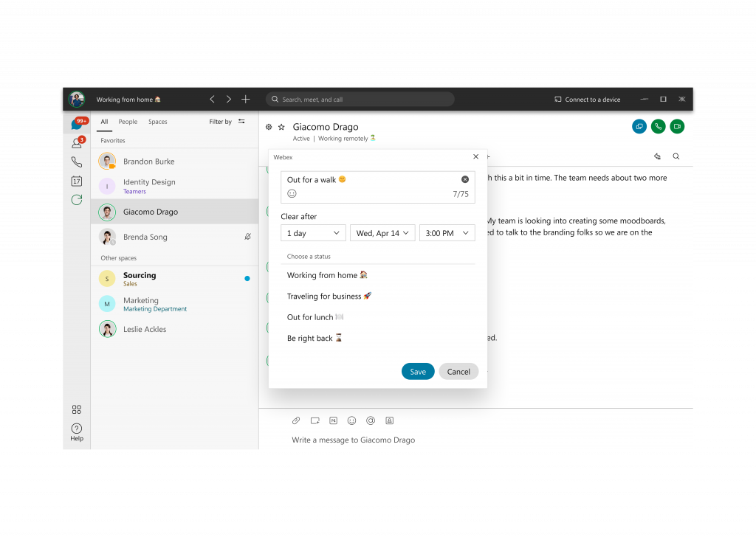Select the Calls phone icon in sidebar
This screenshot has height=537, width=756.
click(x=76, y=161)
